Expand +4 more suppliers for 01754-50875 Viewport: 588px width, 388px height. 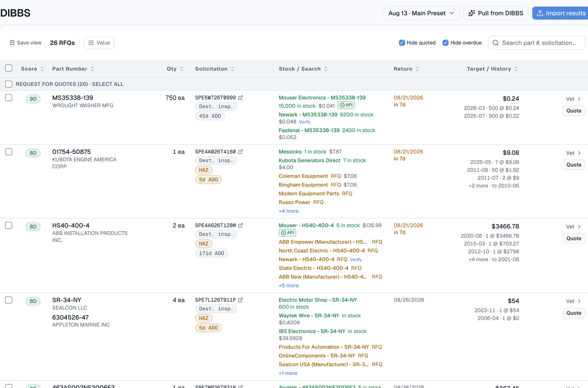pyautogui.click(x=289, y=211)
